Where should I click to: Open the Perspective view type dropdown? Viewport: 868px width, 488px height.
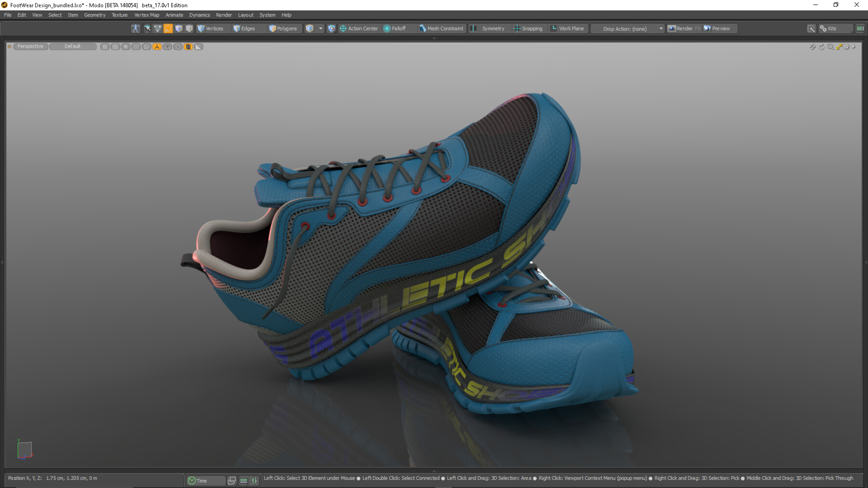[30, 46]
